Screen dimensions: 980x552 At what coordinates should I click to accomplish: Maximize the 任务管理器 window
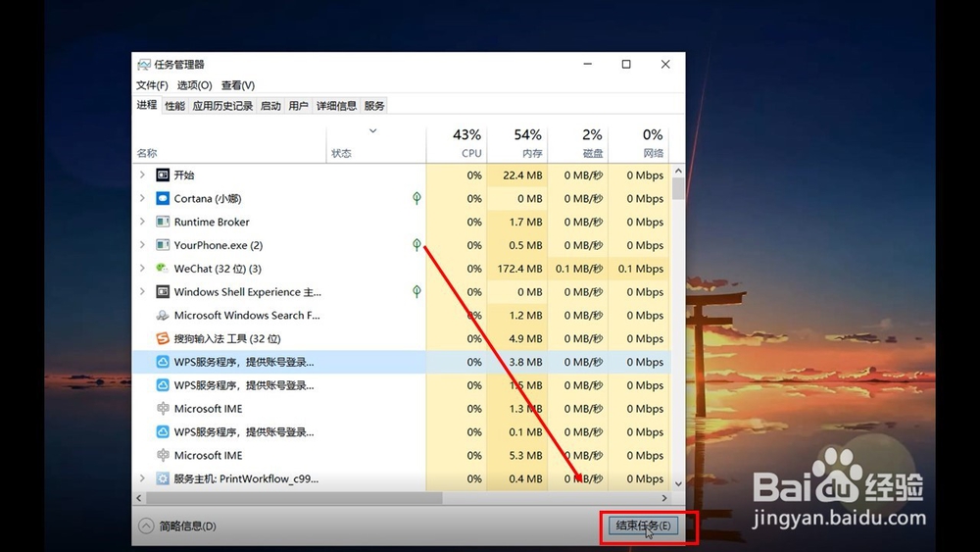click(626, 64)
